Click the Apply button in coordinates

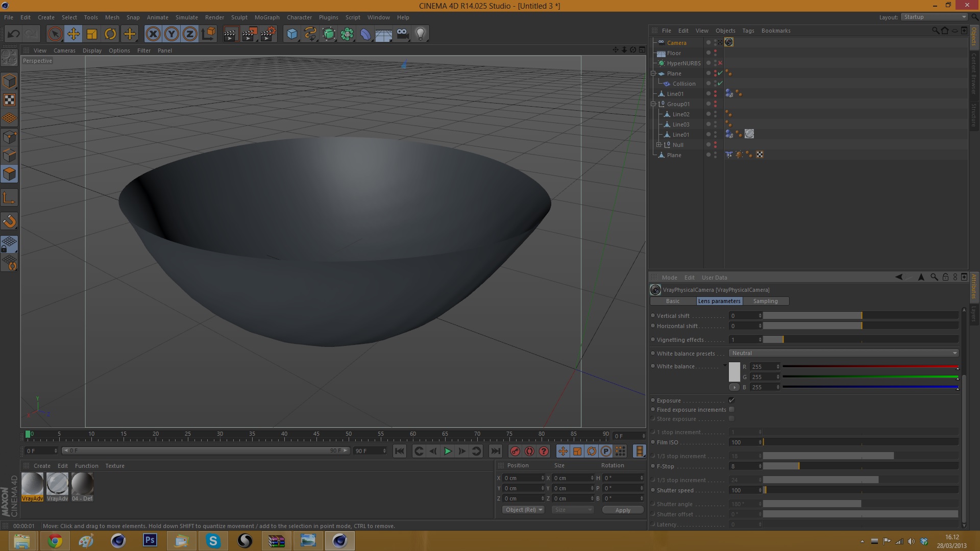coord(623,510)
